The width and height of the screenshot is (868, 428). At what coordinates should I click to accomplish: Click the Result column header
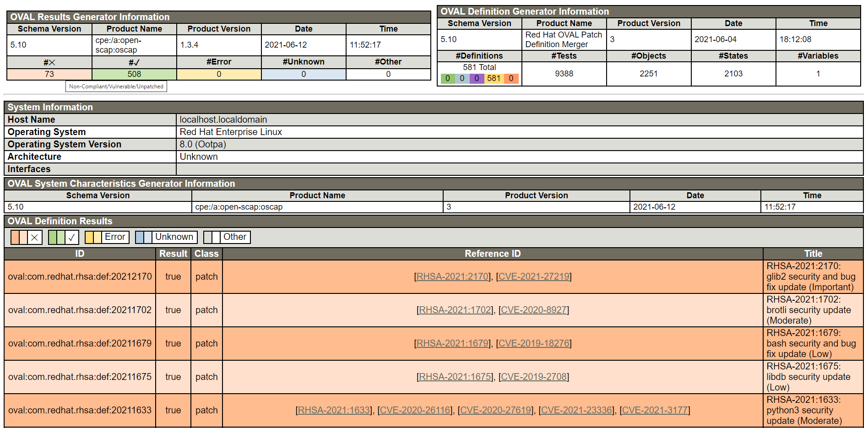click(174, 254)
